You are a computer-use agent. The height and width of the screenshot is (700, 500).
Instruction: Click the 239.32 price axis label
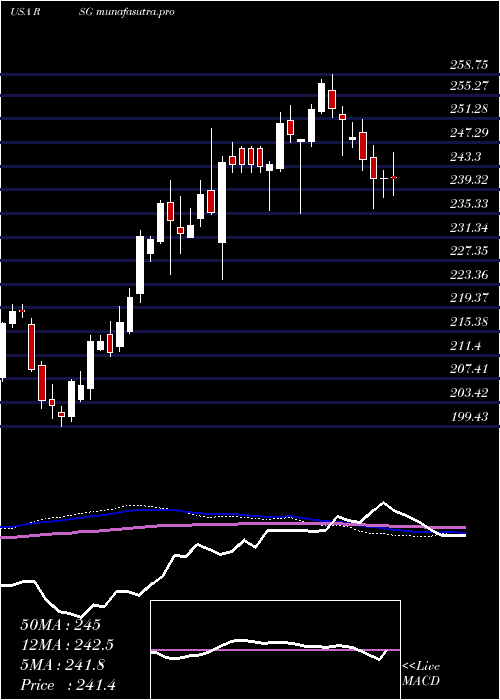click(x=468, y=180)
